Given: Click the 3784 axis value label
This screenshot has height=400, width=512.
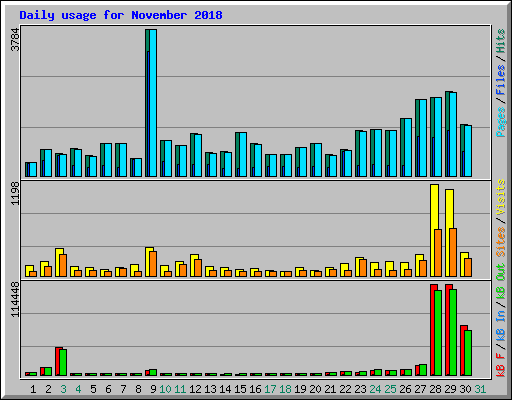Looking at the screenshot, I should click(x=15, y=40).
